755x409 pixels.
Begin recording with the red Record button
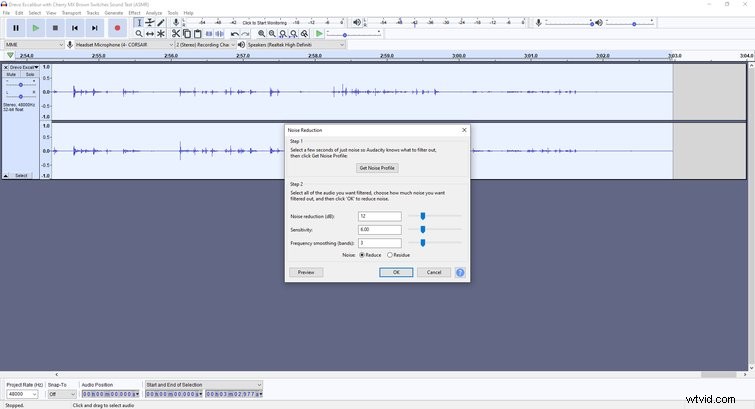(x=117, y=28)
